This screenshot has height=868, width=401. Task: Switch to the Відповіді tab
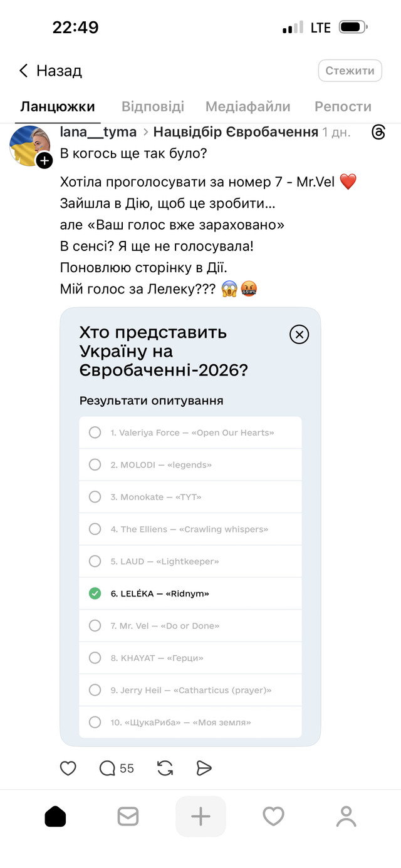click(x=152, y=106)
